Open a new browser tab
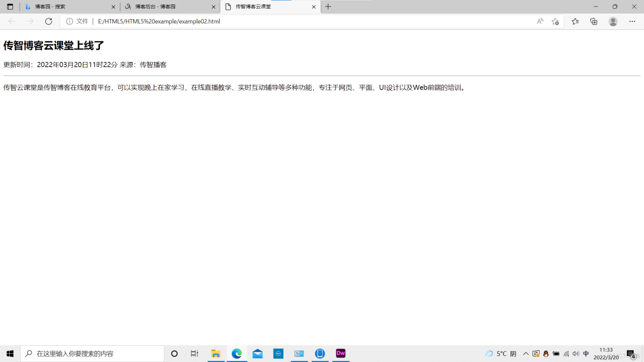The width and height of the screenshot is (644, 362). tap(328, 7)
